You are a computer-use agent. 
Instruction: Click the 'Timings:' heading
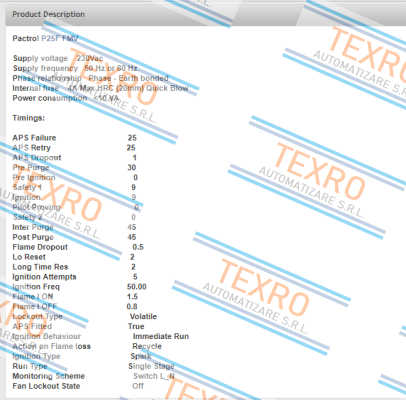pyautogui.click(x=28, y=118)
